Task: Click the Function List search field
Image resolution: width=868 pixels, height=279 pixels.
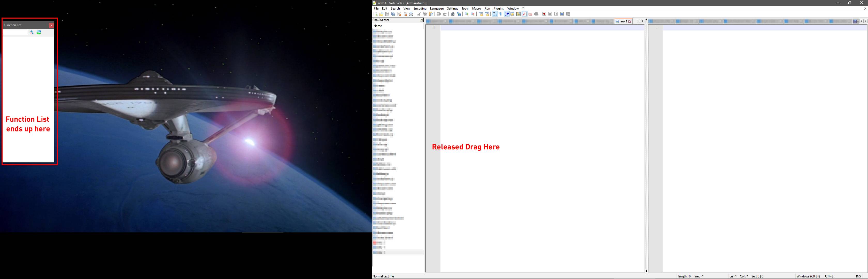Action: pyautogui.click(x=16, y=33)
